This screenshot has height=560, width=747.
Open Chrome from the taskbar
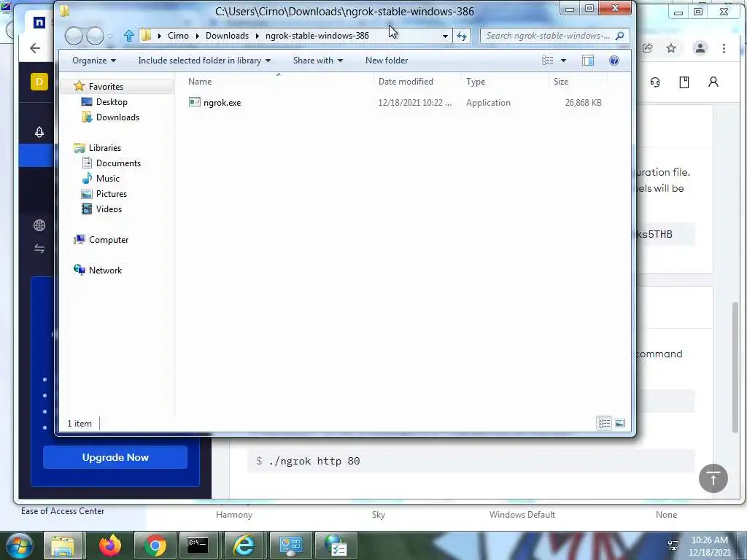pyautogui.click(x=155, y=545)
